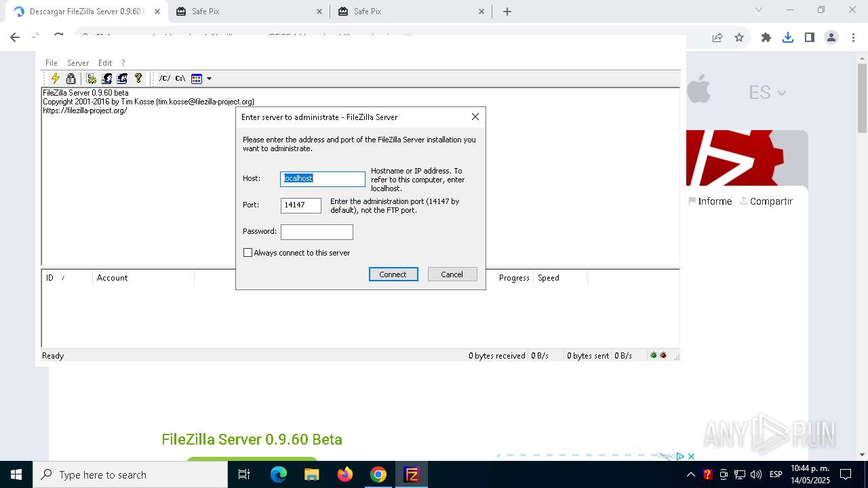
Task: Open Chrome three-dot menu
Action: pyautogui.click(x=853, y=38)
